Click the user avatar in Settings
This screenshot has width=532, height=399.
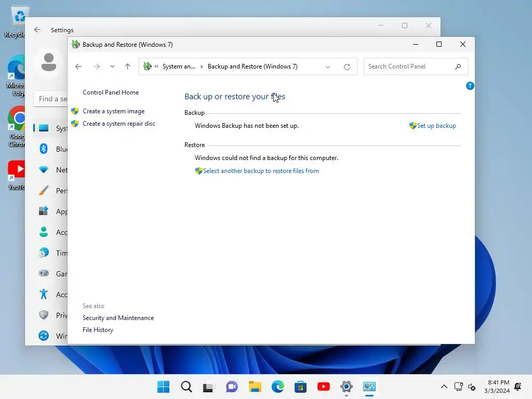coord(49,62)
